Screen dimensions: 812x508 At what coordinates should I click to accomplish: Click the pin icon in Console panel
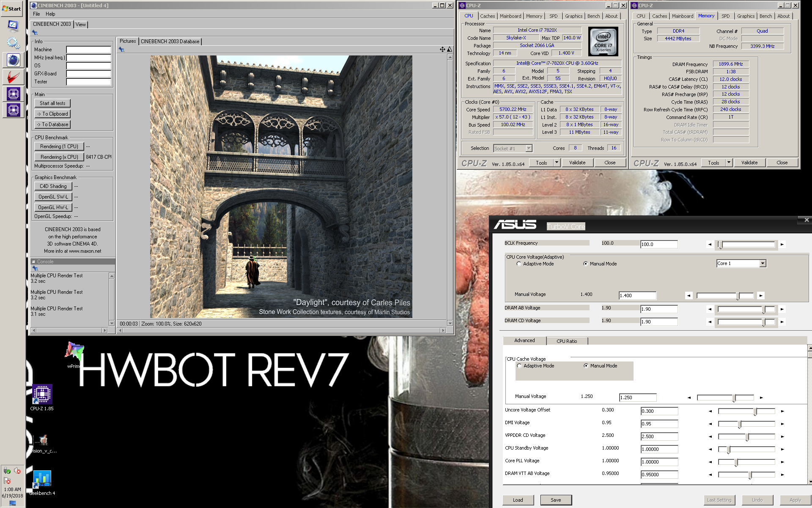point(35,268)
